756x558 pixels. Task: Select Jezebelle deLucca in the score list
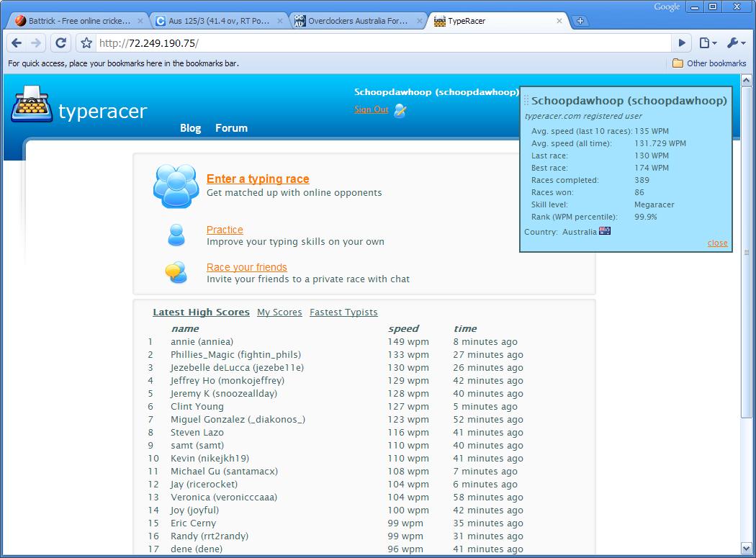pos(237,367)
